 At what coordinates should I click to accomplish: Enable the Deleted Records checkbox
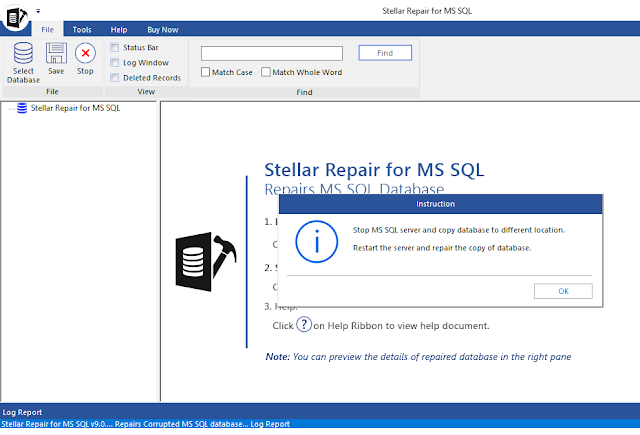click(115, 78)
